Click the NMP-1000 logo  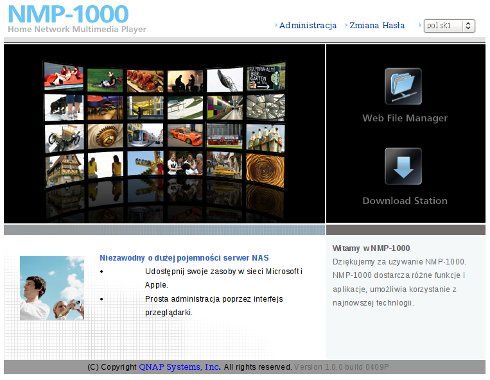pyautogui.click(x=68, y=14)
